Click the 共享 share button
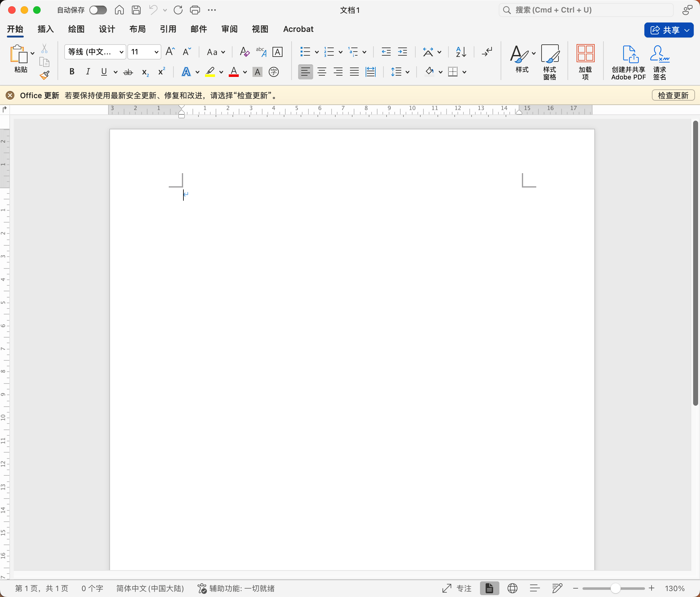Screen dimensions: 700x597 click(666, 30)
